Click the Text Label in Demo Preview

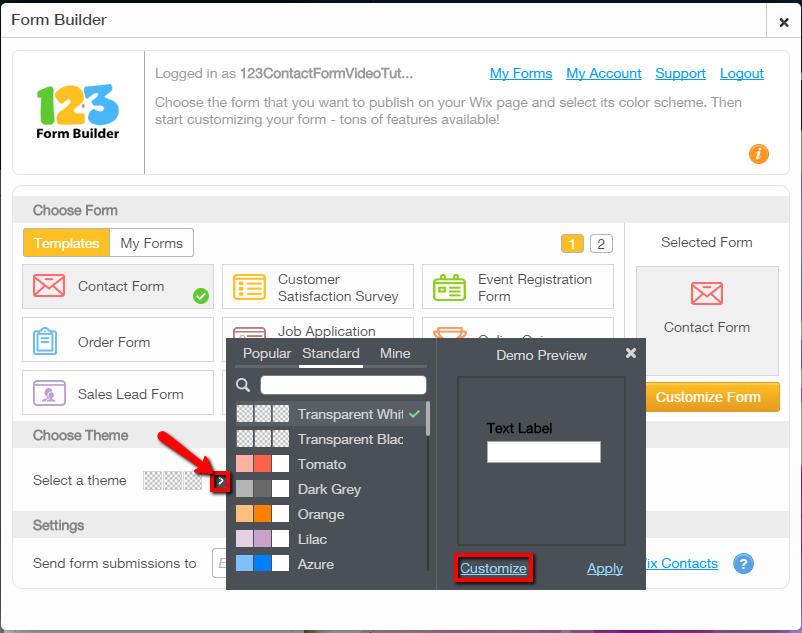pos(519,428)
